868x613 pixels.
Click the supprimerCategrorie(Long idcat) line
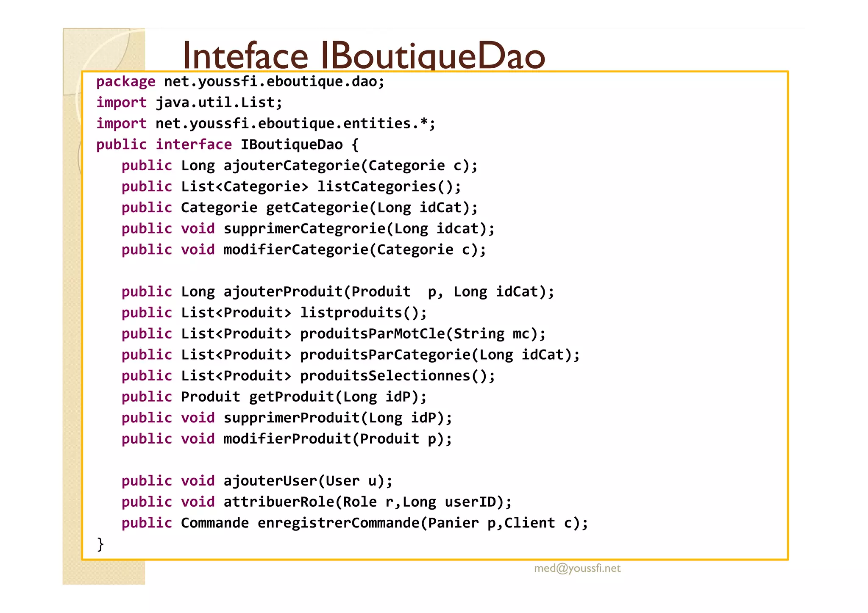(x=308, y=228)
